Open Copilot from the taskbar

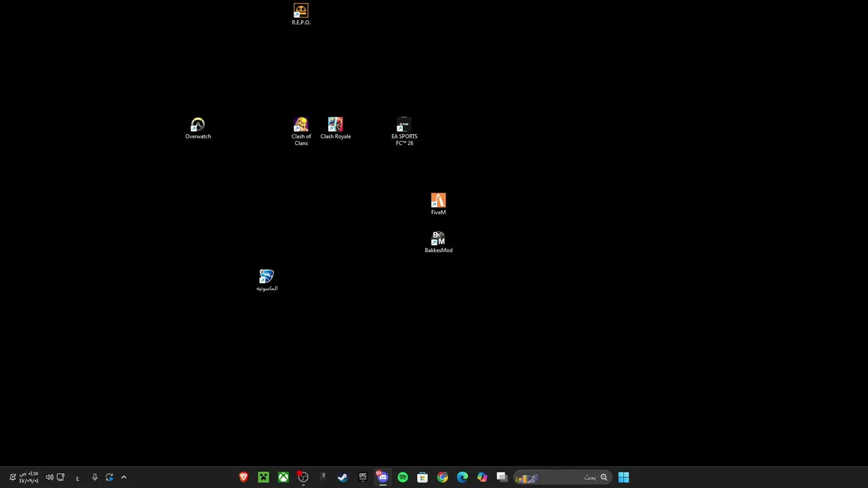[482, 477]
